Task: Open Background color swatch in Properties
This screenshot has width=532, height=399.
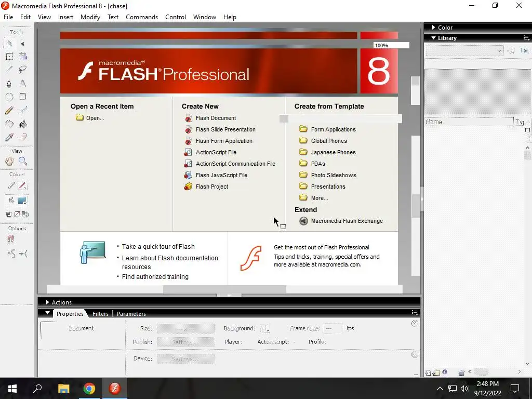Action: tap(264, 328)
